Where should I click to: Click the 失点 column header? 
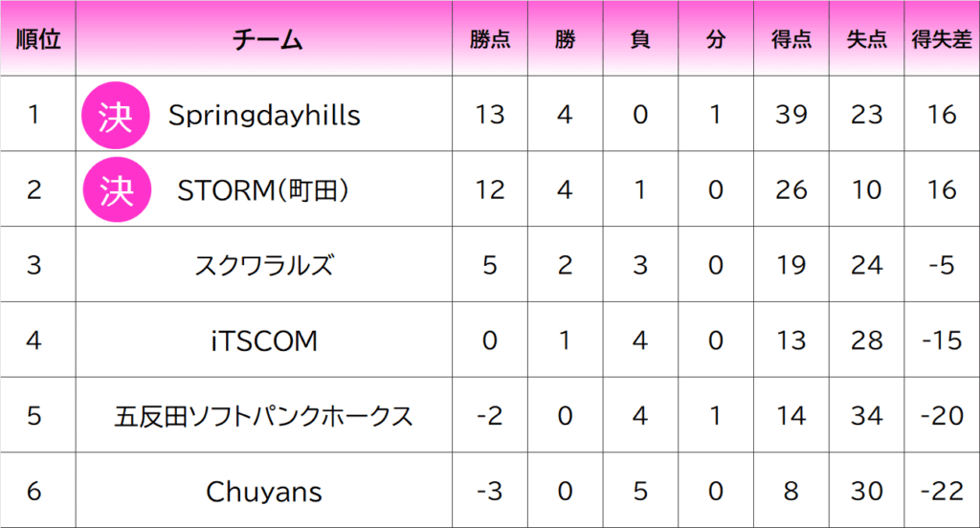pyautogui.click(x=866, y=39)
